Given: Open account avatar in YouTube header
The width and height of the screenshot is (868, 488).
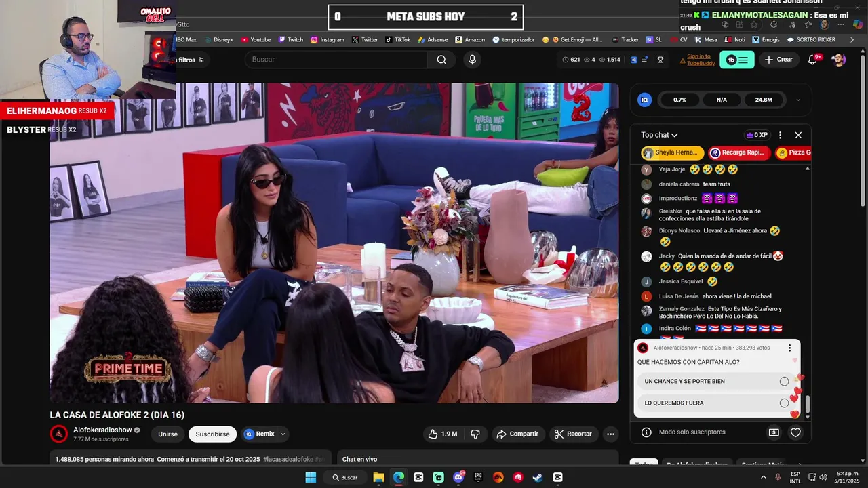Looking at the screenshot, I should pyautogui.click(x=839, y=60).
